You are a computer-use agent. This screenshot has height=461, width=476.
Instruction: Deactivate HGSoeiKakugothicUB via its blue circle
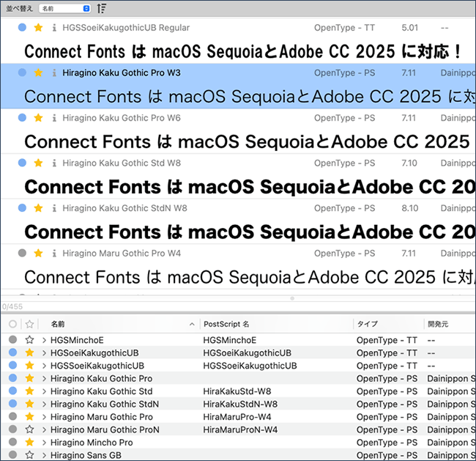coord(12,352)
